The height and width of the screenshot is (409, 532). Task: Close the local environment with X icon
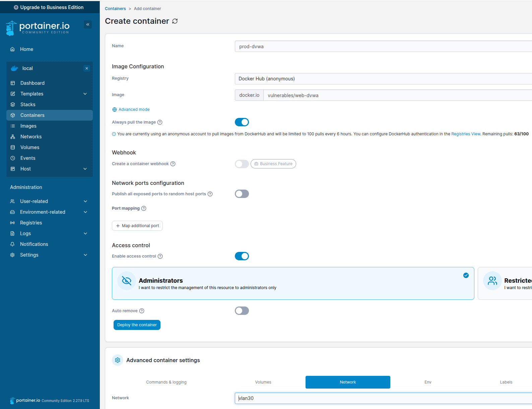coord(87,68)
